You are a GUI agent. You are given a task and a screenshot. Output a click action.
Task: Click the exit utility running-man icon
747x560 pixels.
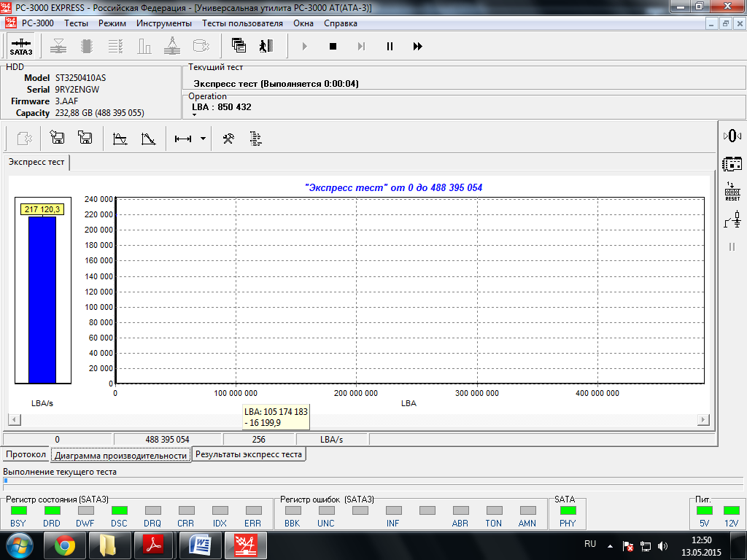266,46
